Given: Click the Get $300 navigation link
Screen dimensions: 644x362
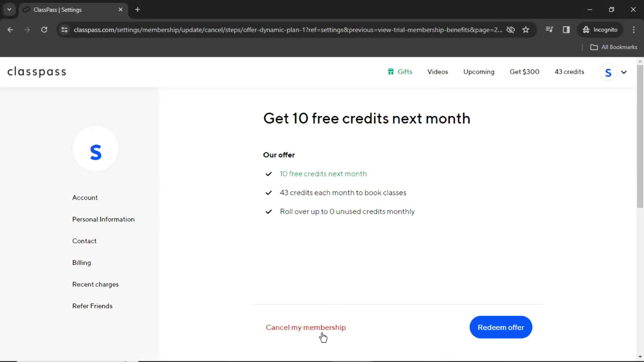Looking at the screenshot, I should tap(525, 72).
